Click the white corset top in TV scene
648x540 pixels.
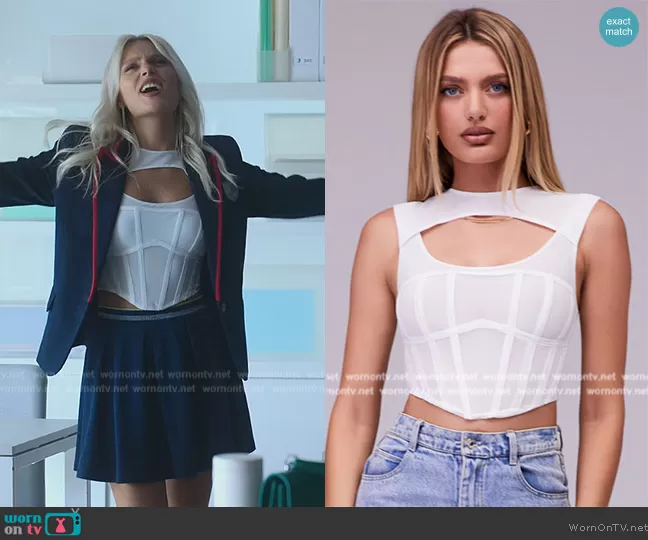tap(160, 250)
